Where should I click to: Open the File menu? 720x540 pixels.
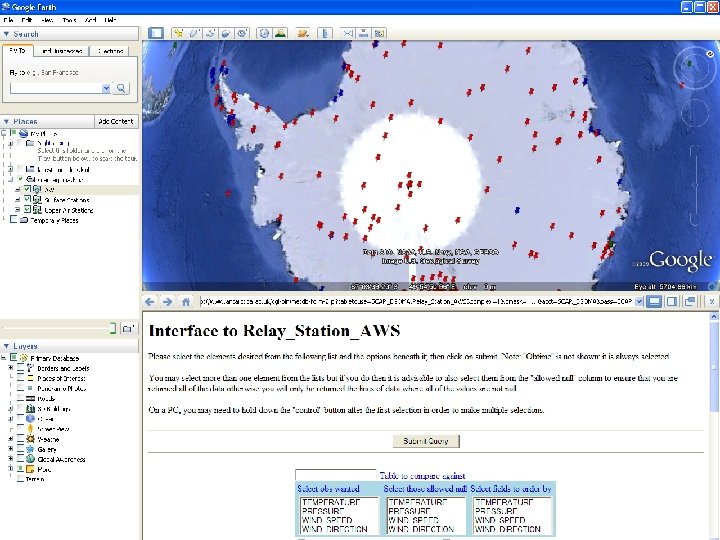(x=8, y=20)
